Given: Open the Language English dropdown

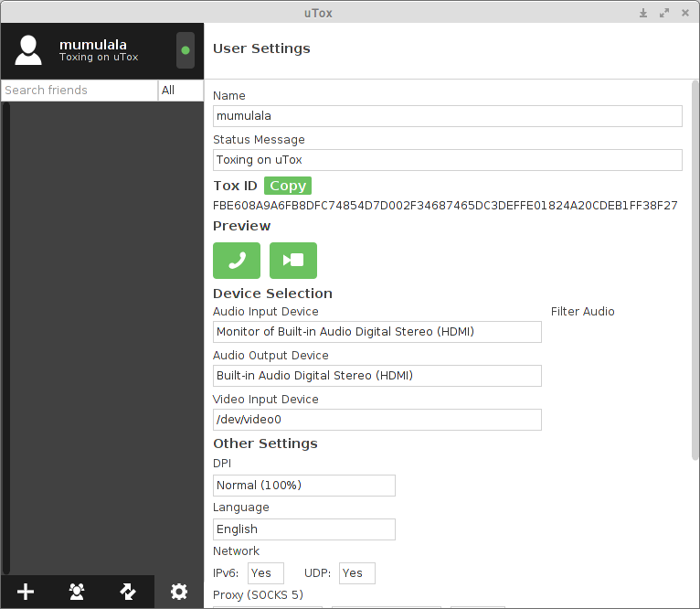Looking at the screenshot, I should [304, 529].
